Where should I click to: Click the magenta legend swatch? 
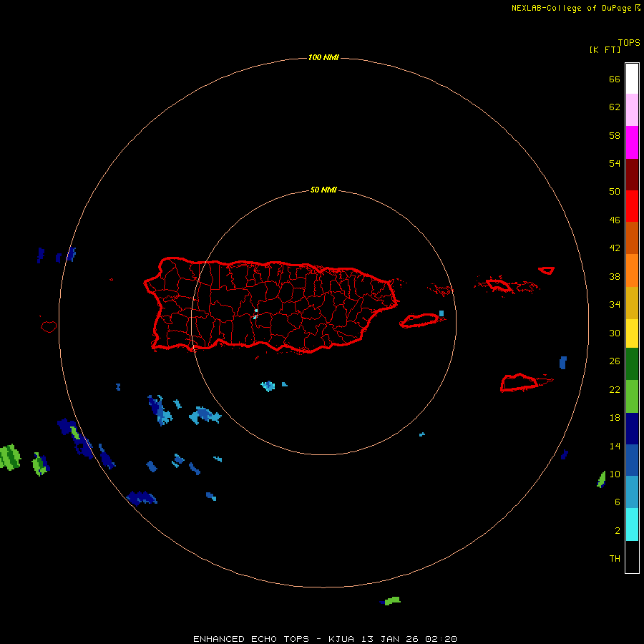tap(632, 142)
